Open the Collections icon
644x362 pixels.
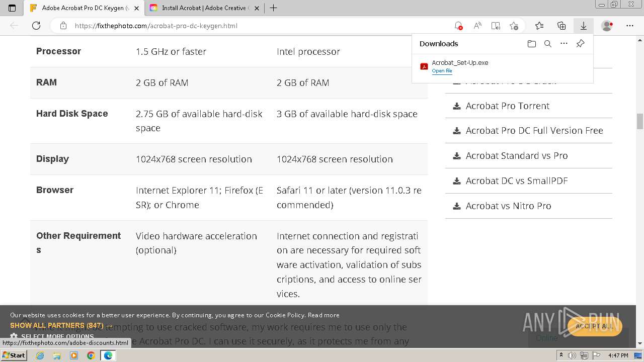561,26
